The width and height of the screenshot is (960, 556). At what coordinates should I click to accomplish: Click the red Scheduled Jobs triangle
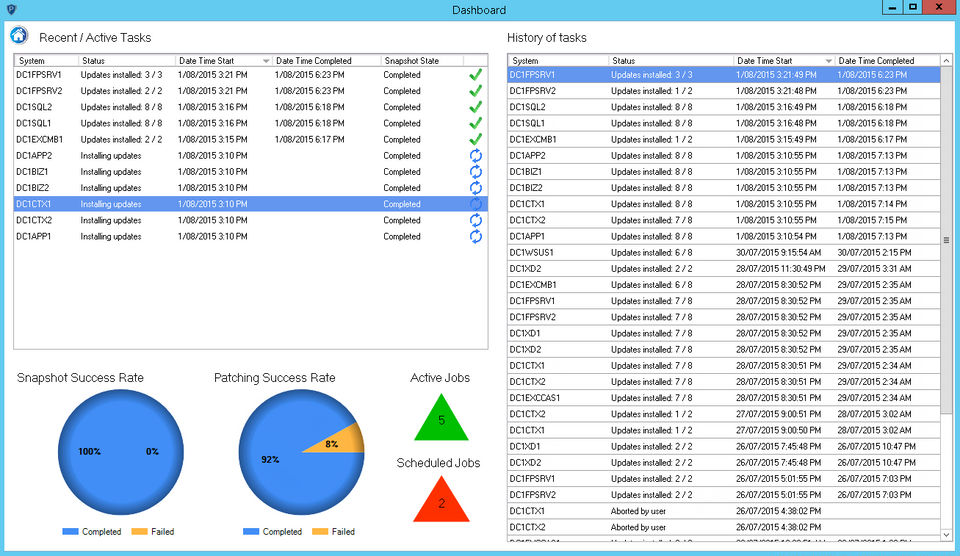[441, 503]
